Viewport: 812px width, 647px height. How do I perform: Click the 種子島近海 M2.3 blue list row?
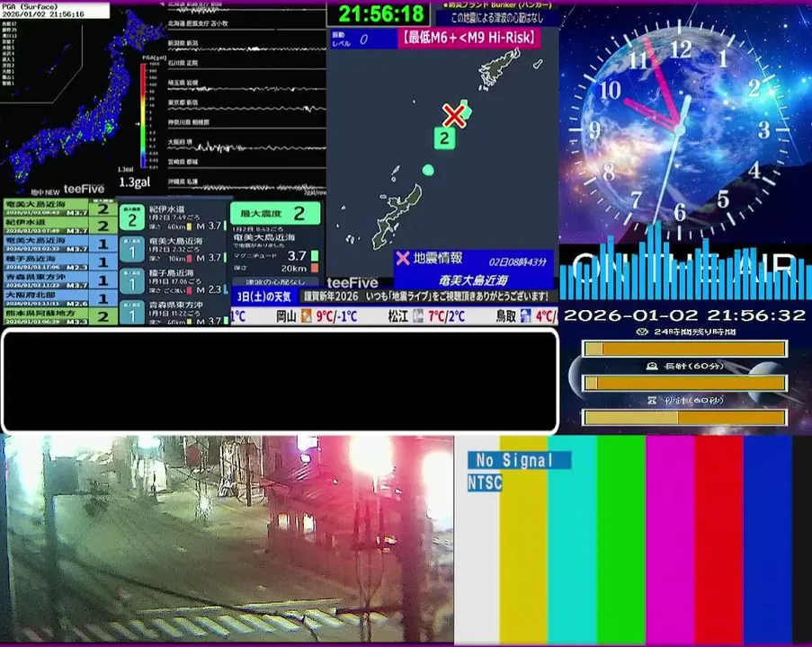(x=60, y=261)
